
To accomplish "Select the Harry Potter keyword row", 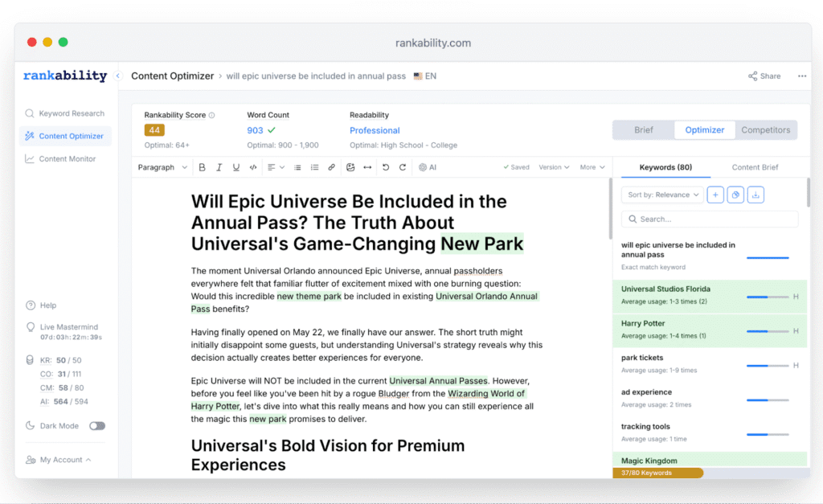I will pyautogui.click(x=710, y=330).
